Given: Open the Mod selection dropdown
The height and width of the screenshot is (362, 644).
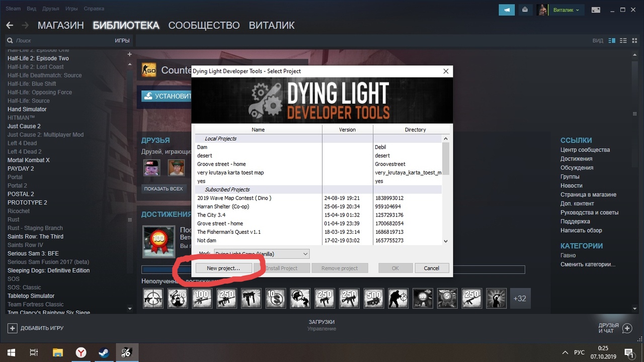Looking at the screenshot, I should coord(262,254).
